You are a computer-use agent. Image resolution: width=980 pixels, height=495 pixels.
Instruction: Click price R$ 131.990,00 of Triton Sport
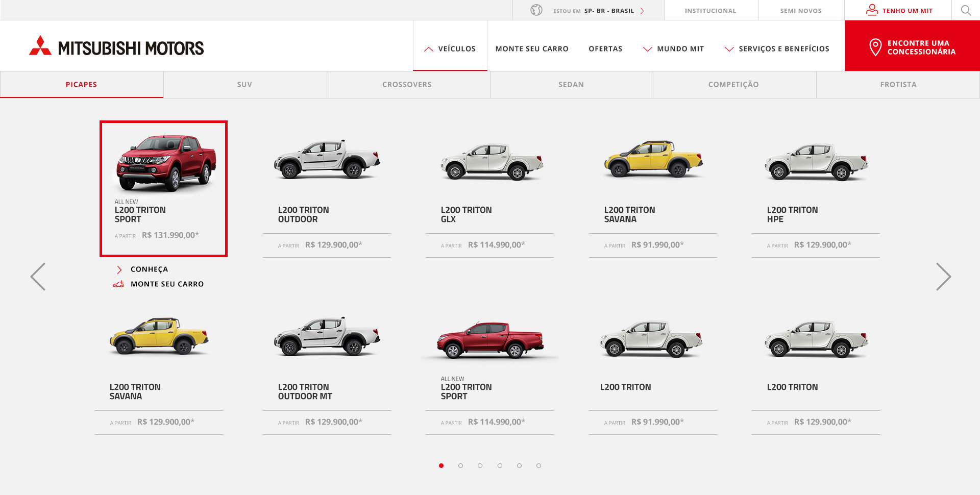coord(170,235)
